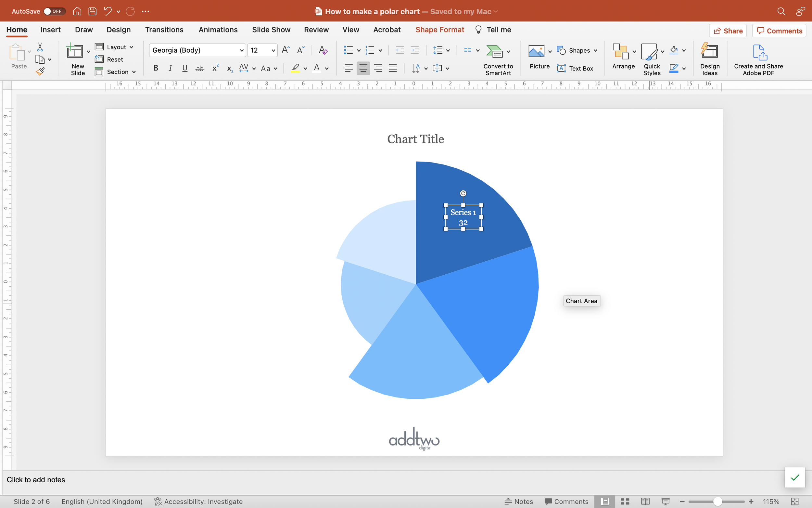Click the Clear Formatting icon

pos(323,50)
